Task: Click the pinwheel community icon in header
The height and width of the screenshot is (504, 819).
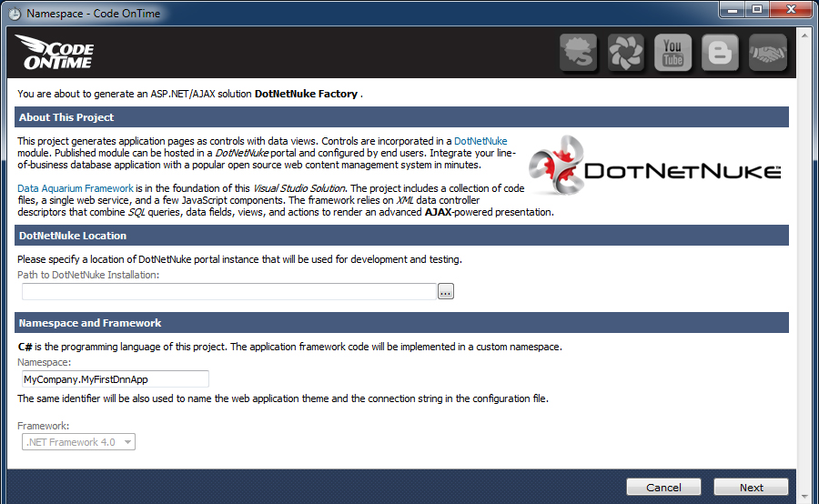Action: pos(625,52)
